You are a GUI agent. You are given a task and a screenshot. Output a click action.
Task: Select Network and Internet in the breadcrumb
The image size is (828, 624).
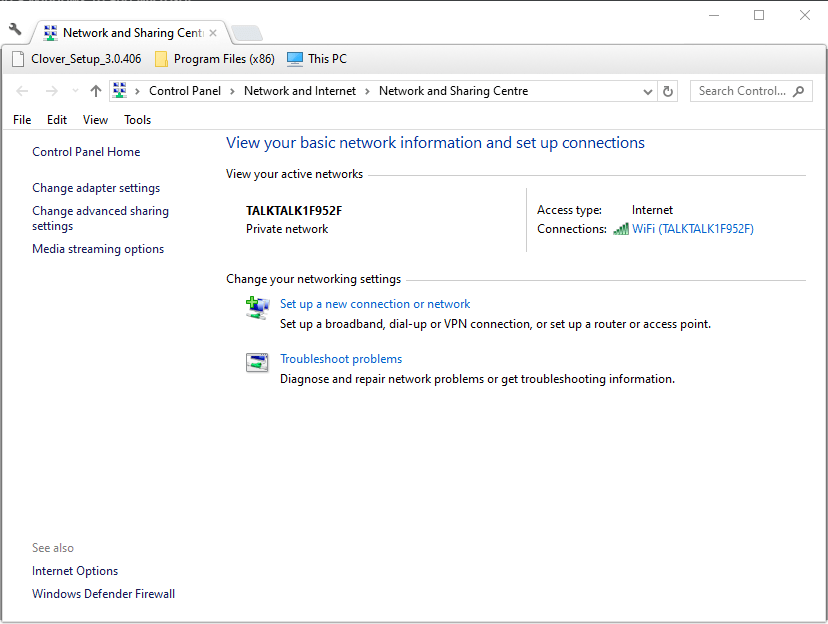pyautogui.click(x=300, y=91)
